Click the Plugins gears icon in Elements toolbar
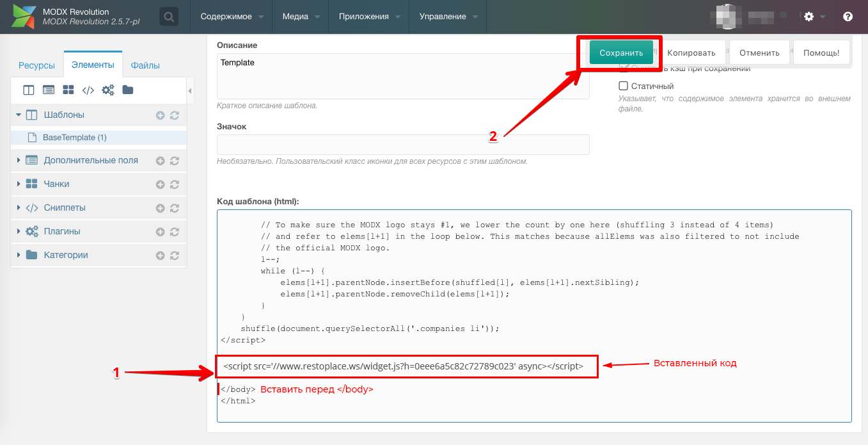This screenshot has width=868, height=445. pos(108,90)
